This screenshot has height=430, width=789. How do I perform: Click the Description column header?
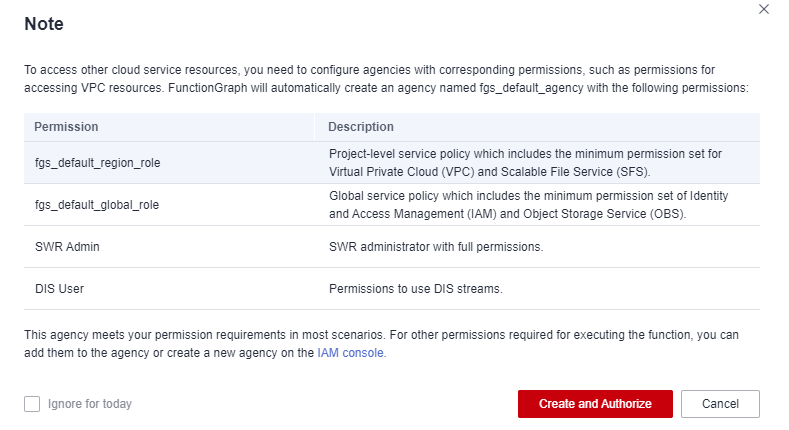click(537, 127)
